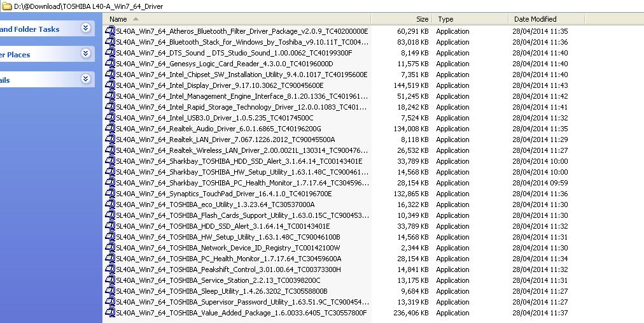The height and width of the screenshot is (323, 644).
Task: Click the File and Folder Tasks heading
Action: 29,29
